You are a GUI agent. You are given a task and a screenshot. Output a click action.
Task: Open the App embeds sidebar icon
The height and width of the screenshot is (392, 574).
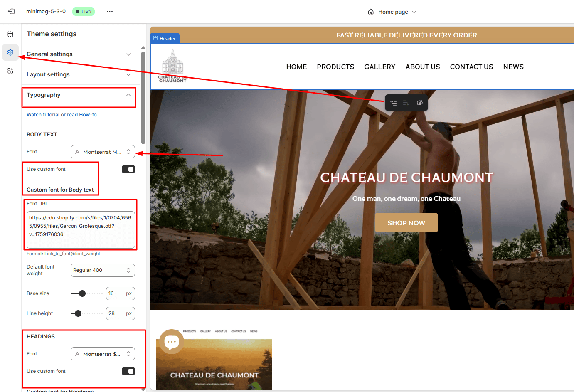point(10,71)
